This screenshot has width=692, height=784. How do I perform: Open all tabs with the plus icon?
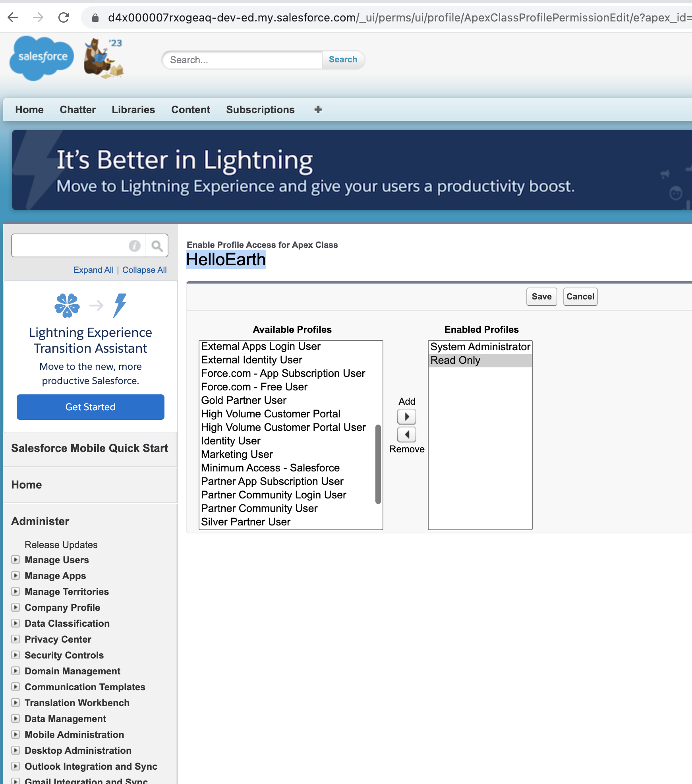point(318,110)
